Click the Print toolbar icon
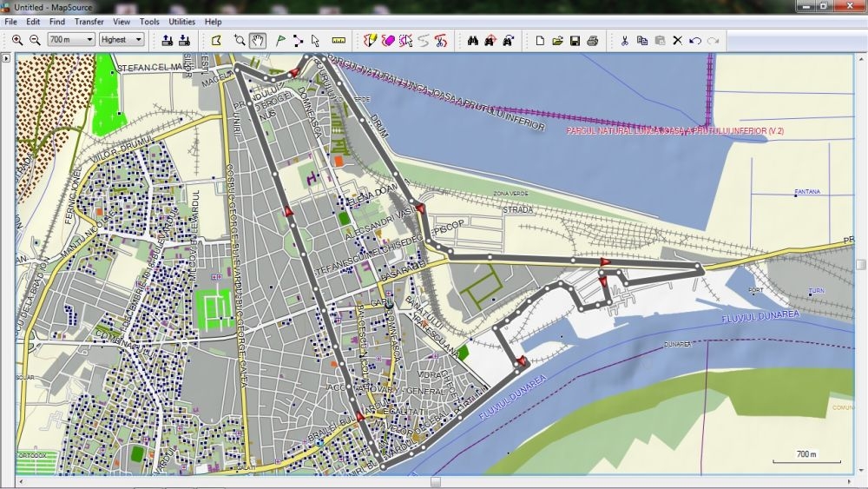Viewport: 868px width, 489px height. pyautogui.click(x=592, y=40)
